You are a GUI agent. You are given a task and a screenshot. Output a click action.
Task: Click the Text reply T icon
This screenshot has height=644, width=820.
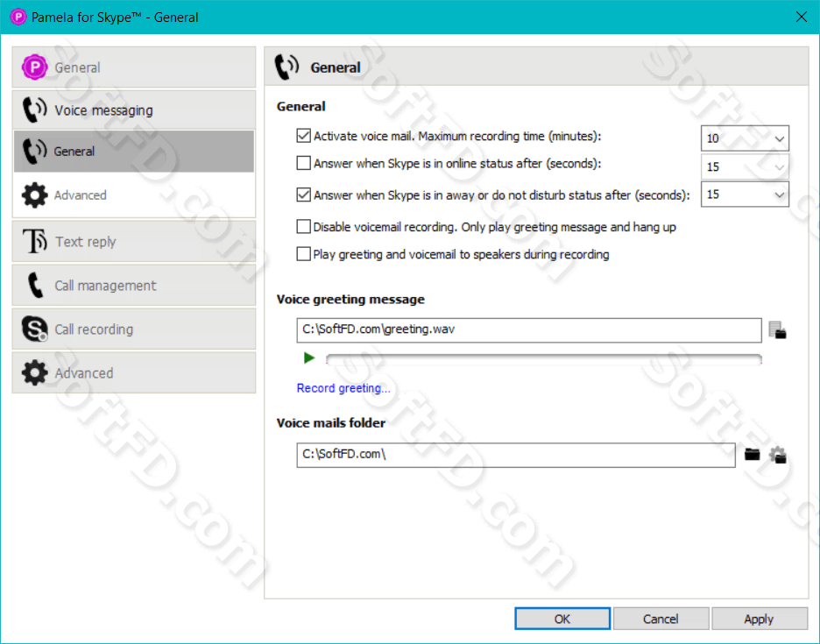coord(35,241)
